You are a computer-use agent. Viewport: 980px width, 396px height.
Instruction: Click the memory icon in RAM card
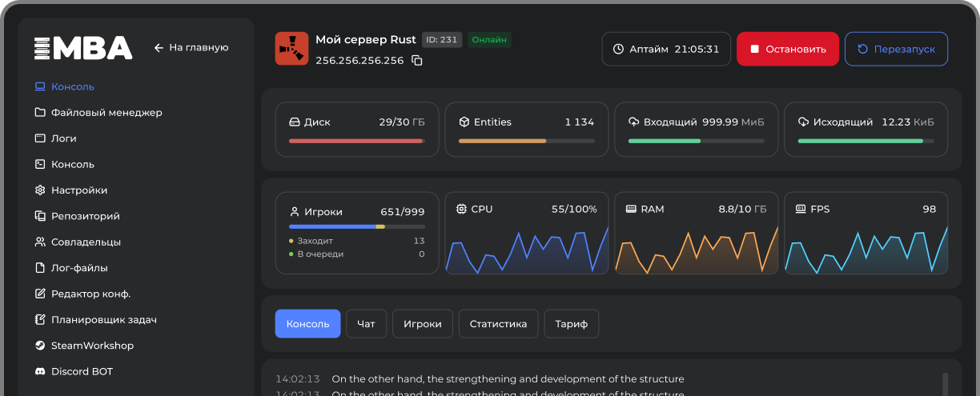[x=631, y=209]
